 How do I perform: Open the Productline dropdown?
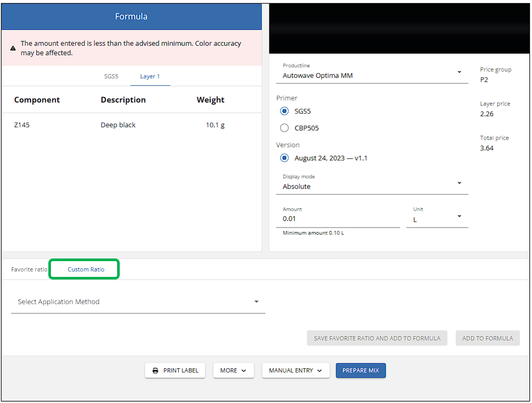[372, 72]
